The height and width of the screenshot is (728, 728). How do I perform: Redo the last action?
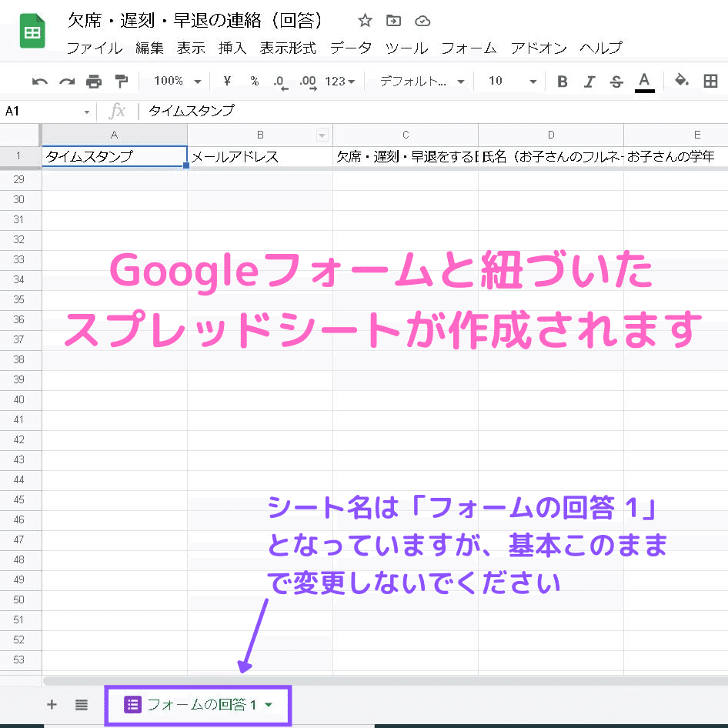(67, 82)
